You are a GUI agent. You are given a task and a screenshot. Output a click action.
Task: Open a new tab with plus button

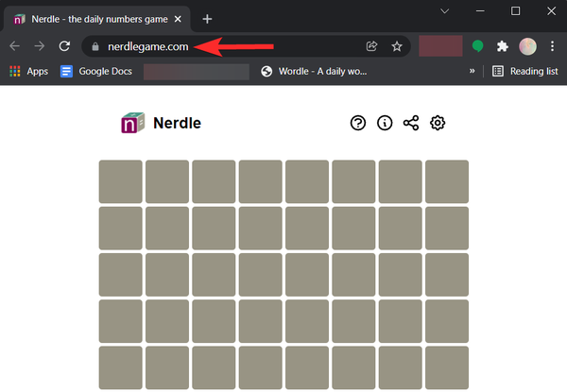tap(208, 19)
